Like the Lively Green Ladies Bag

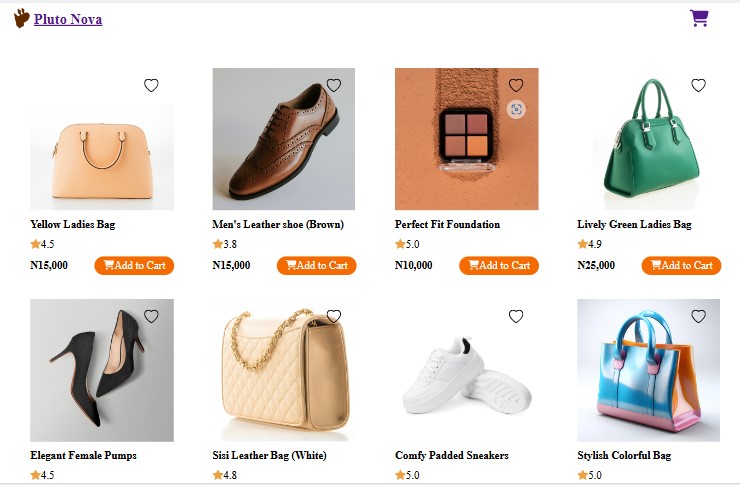[698, 86]
